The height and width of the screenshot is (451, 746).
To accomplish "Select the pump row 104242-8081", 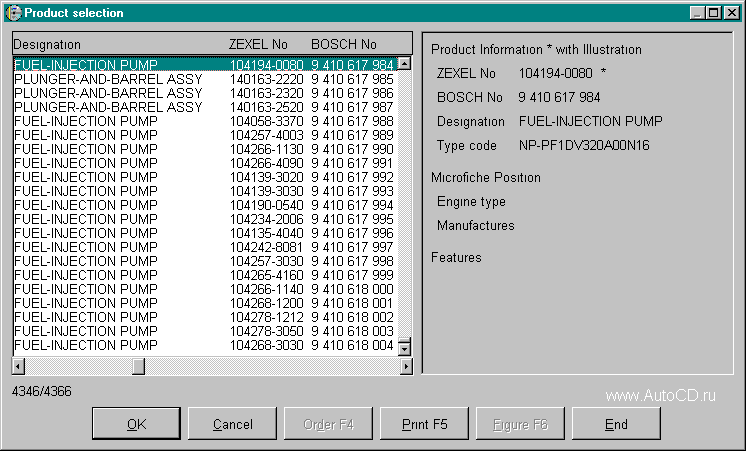I will (x=205, y=247).
